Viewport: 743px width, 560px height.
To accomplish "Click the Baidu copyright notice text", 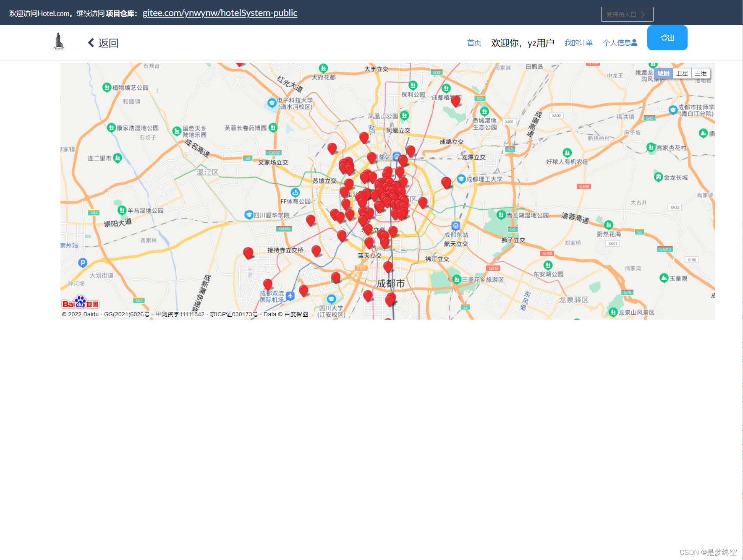I will click(185, 314).
